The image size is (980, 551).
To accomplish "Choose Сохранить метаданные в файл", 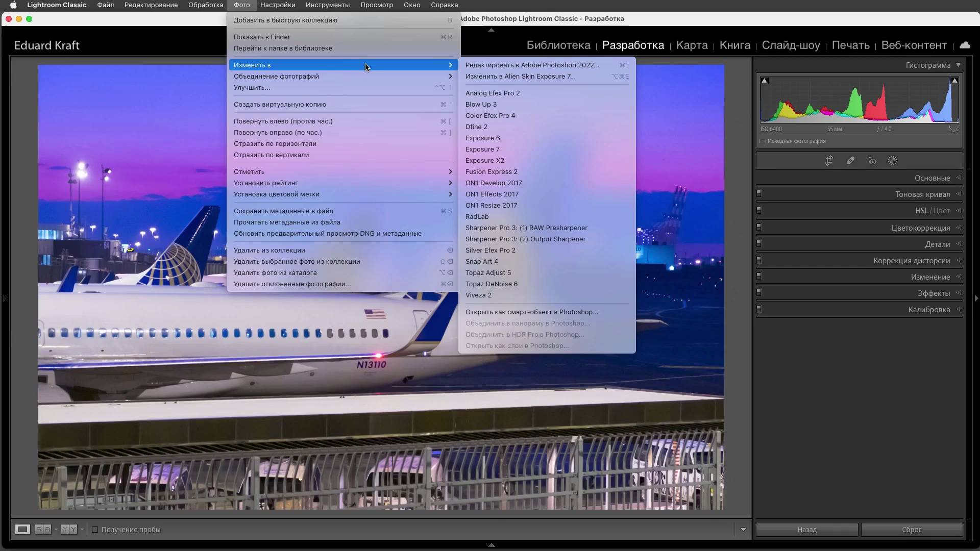I will coord(343,211).
